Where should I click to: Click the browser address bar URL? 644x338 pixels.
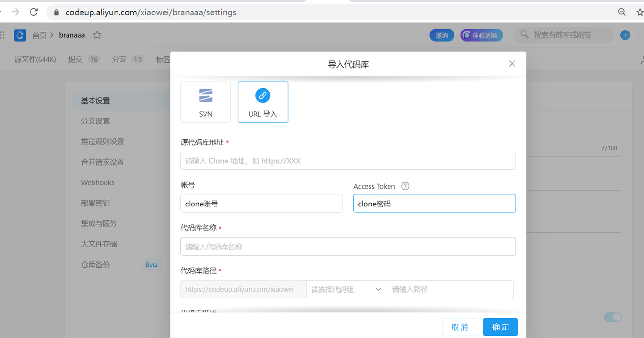tap(151, 13)
